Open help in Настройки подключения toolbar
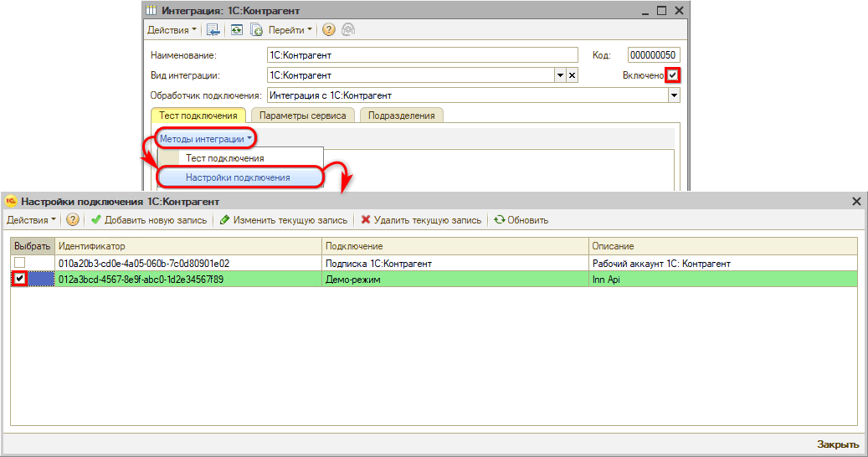This screenshot has height=457, width=868. pyautogui.click(x=73, y=220)
